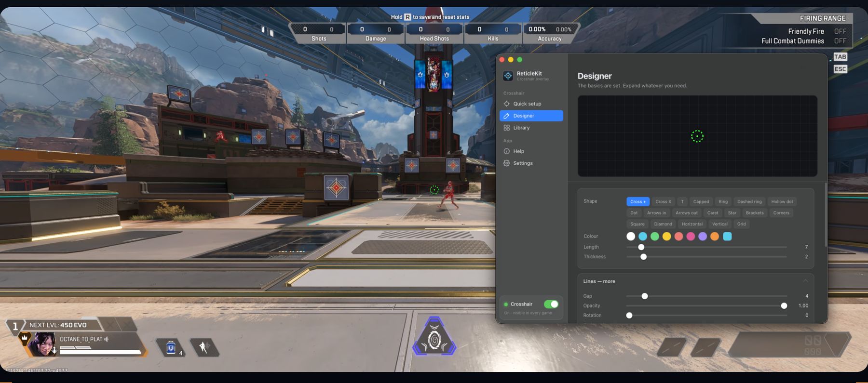
Task: Pick the Corners shape
Action: [781, 213]
